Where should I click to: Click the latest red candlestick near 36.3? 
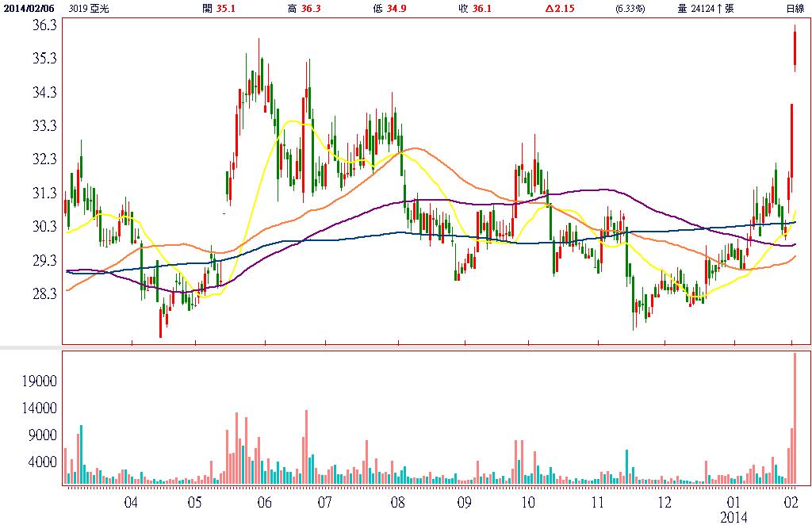795,48
